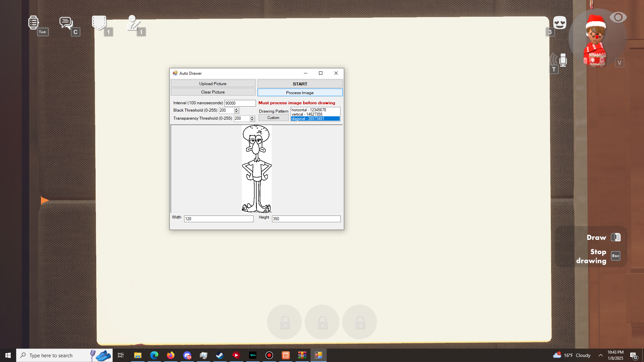Screen dimensions: 644x362
Task: Click the Process Image button
Action: tap(300, 93)
